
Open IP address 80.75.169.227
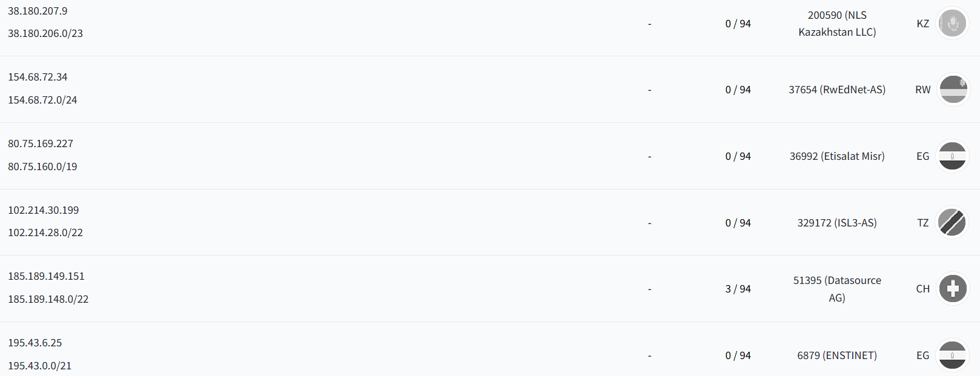click(x=41, y=143)
